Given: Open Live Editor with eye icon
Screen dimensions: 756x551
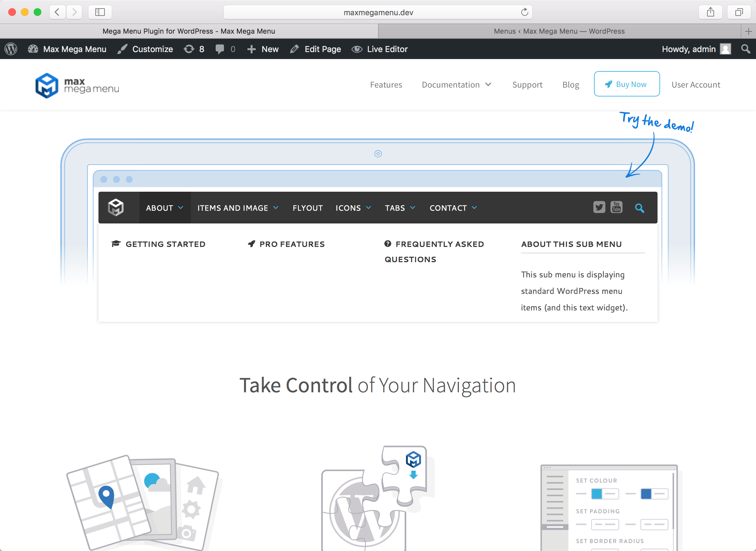Looking at the screenshot, I should click(380, 49).
